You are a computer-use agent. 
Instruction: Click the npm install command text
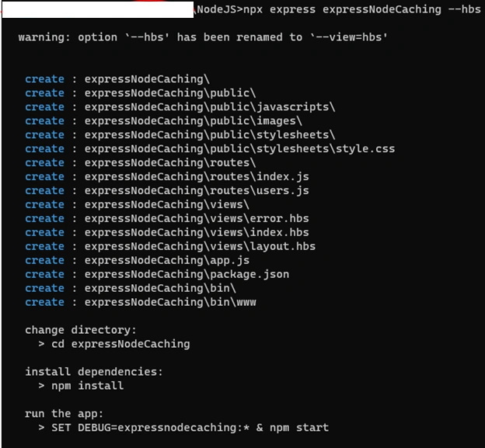click(x=88, y=386)
